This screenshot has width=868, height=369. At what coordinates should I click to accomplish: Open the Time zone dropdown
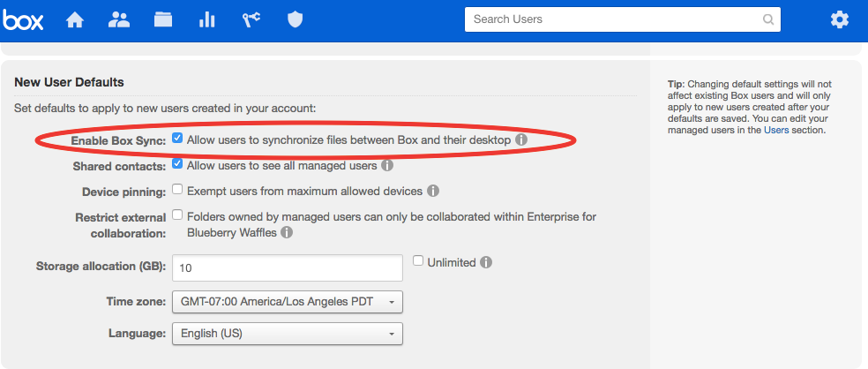(x=288, y=302)
